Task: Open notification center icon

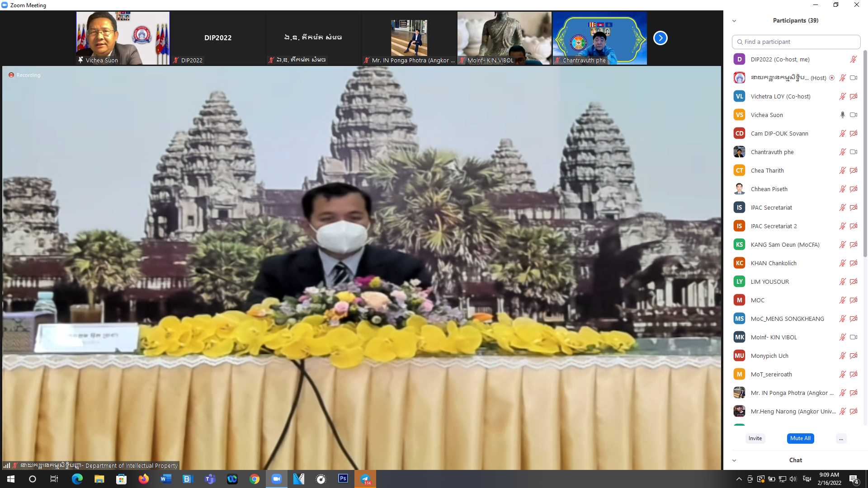Action: pyautogui.click(x=854, y=479)
